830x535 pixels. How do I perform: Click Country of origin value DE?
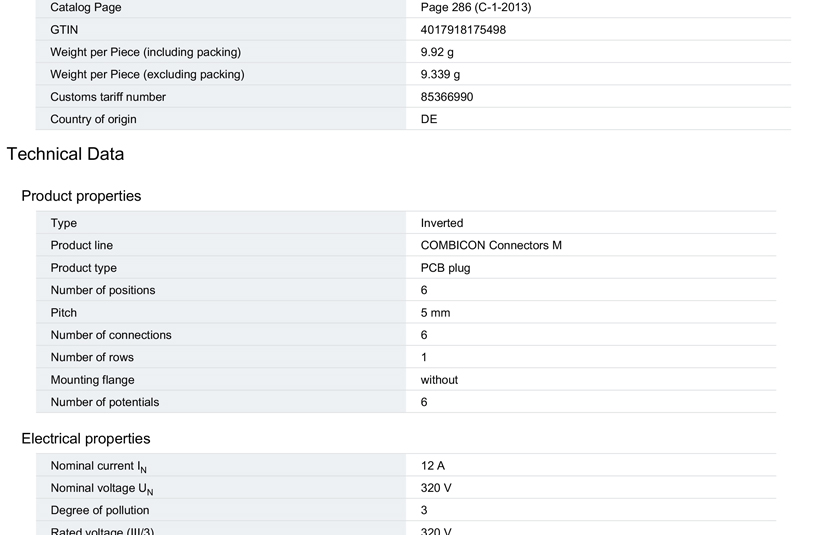tap(429, 119)
